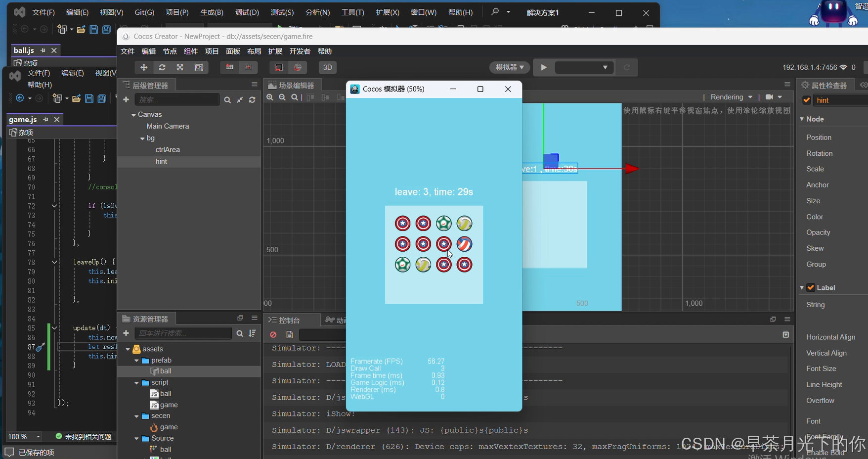
Task: Pin the game.js editor tab
Action: coord(45,119)
